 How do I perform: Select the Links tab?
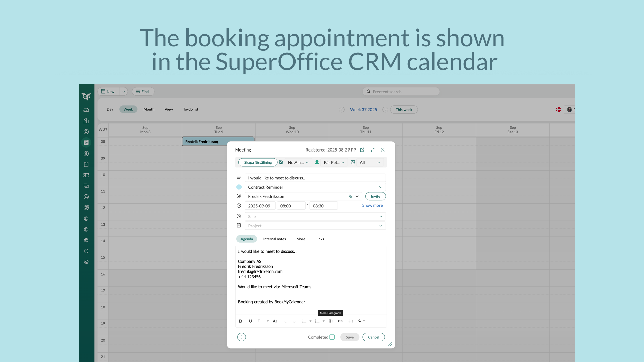coord(320,239)
